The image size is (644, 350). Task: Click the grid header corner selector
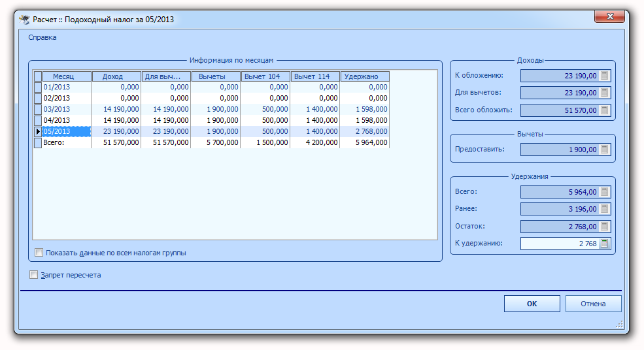37,76
